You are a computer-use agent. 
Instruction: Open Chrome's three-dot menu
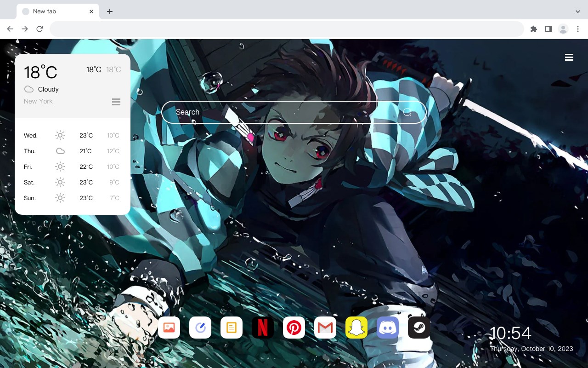click(578, 29)
